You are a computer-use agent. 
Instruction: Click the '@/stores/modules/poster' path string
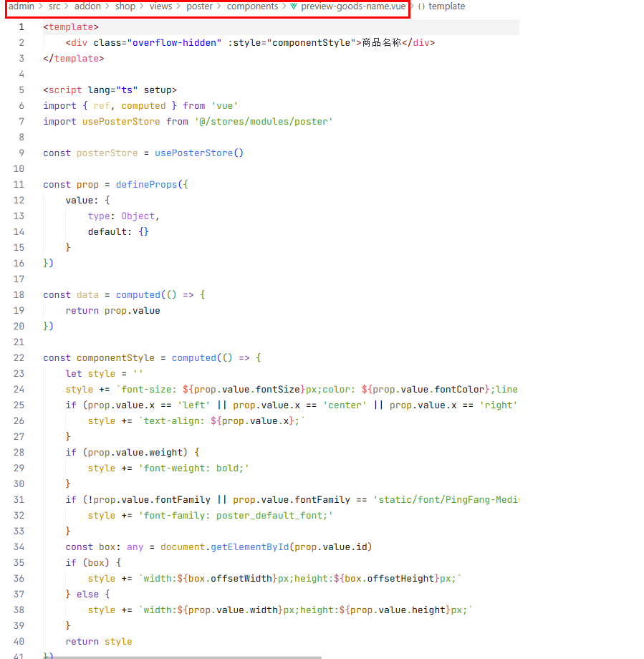point(264,122)
